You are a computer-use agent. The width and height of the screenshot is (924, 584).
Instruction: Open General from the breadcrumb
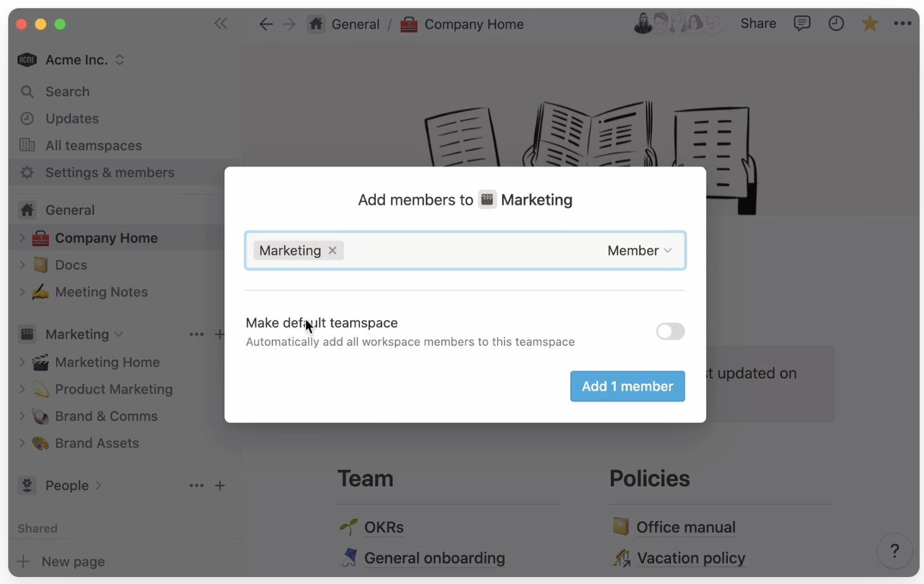(x=355, y=23)
